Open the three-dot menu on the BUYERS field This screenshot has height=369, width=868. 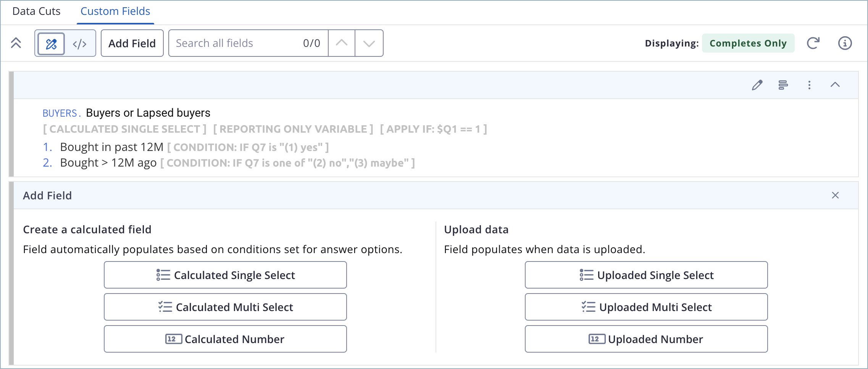pyautogui.click(x=809, y=85)
